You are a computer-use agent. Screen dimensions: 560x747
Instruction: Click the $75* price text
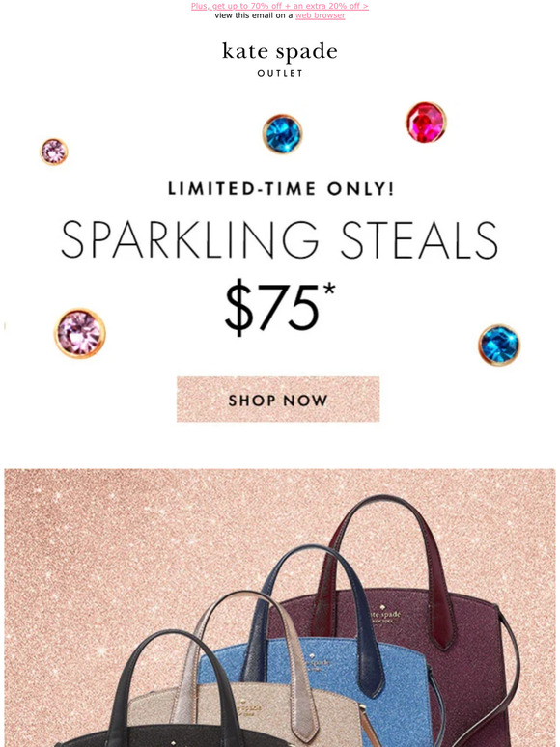click(280, 307)
